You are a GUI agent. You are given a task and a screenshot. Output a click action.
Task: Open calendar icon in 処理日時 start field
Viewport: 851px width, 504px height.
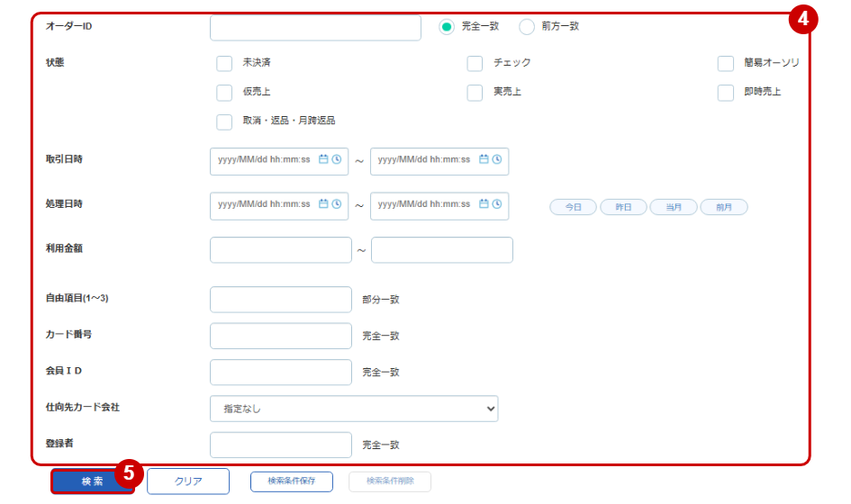[x=323, y=204]
